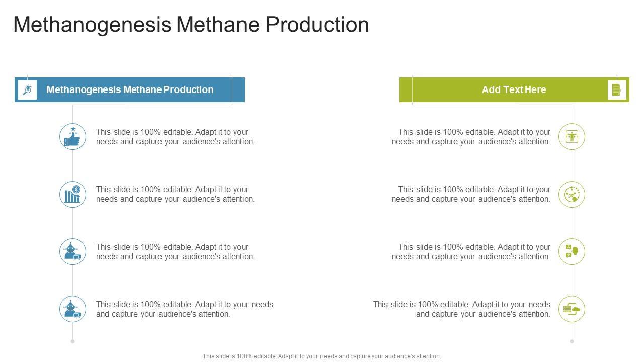Select end dot of the blue timeline

pos(73,341)
